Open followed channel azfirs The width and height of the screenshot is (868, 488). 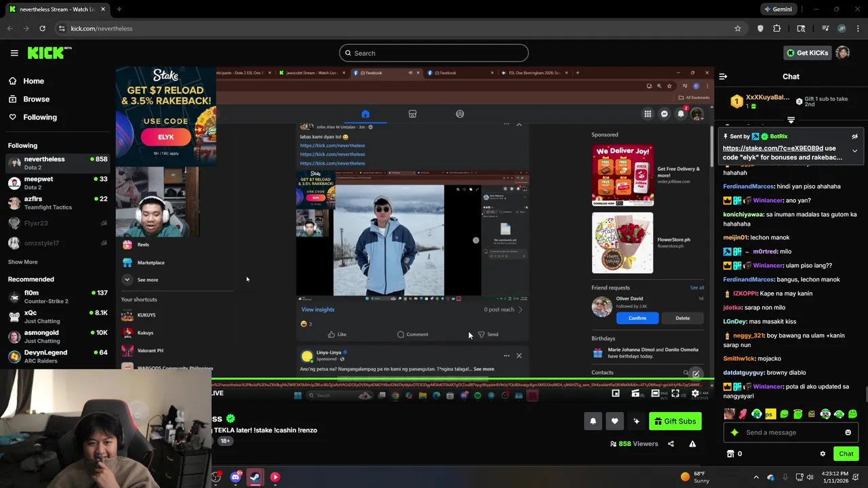coord(58,203)
